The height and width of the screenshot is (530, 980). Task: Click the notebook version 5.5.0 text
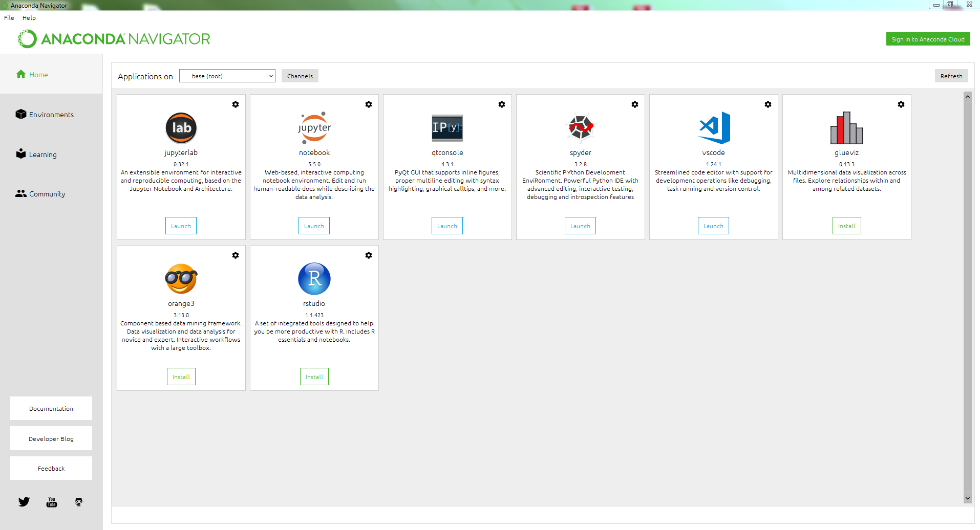pos(314,165)
